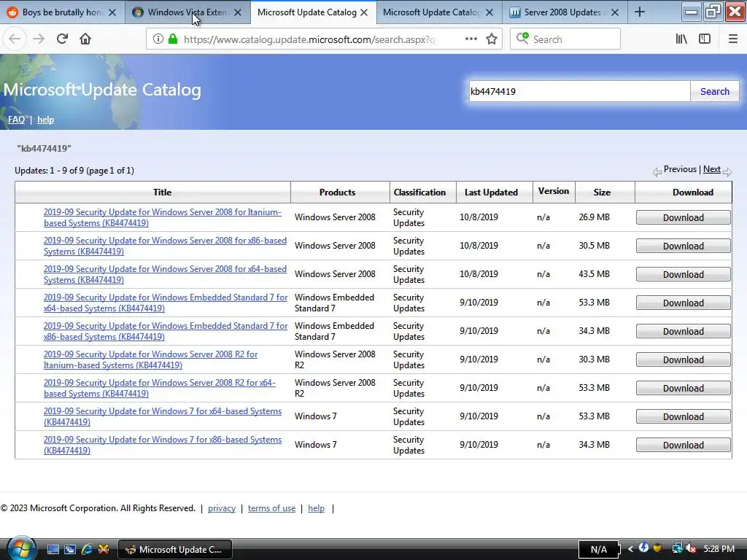
Task: Open Windows 7 x64-based update link
Action: click(163, 416)
